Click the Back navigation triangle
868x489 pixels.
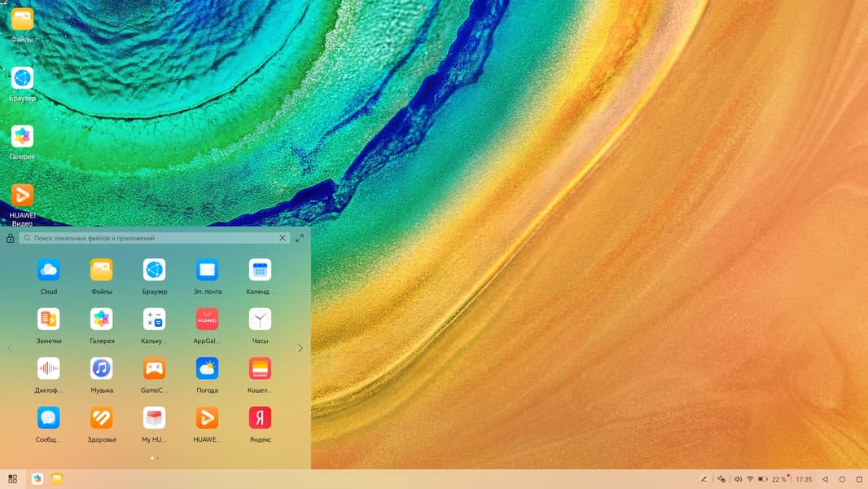click(x=826, y=479)
